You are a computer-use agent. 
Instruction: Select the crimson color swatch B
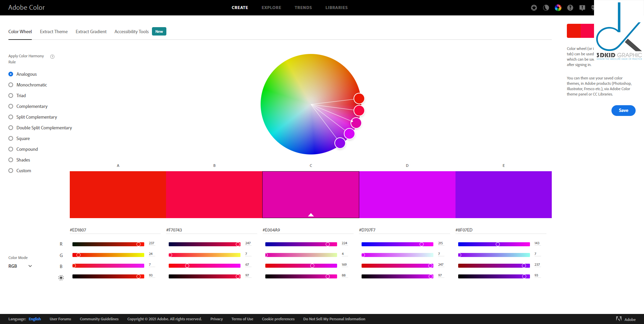tap(214, 195)
